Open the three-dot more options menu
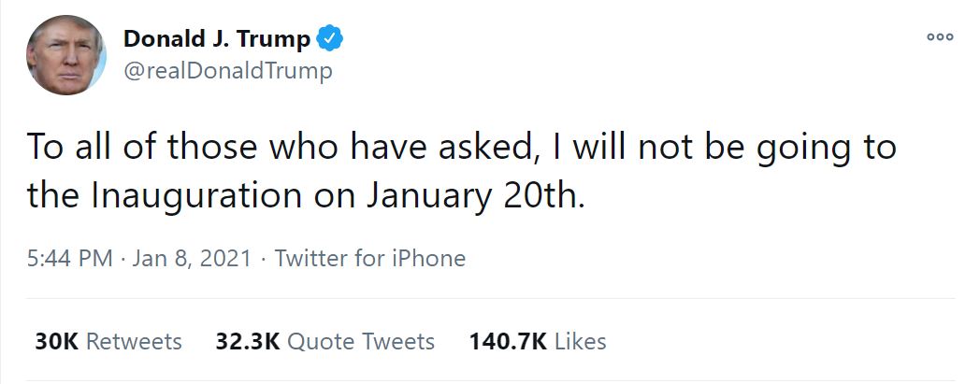Screen dimensions: 980x384 pyautogui.click(x=939, y=37)
